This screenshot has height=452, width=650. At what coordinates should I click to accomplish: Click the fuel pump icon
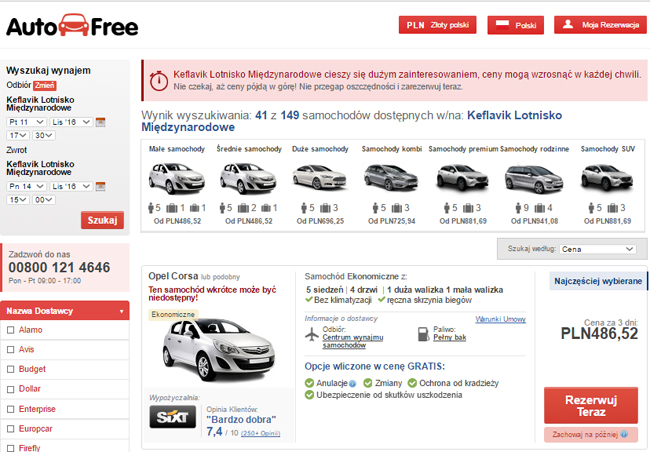pos(423,334)
